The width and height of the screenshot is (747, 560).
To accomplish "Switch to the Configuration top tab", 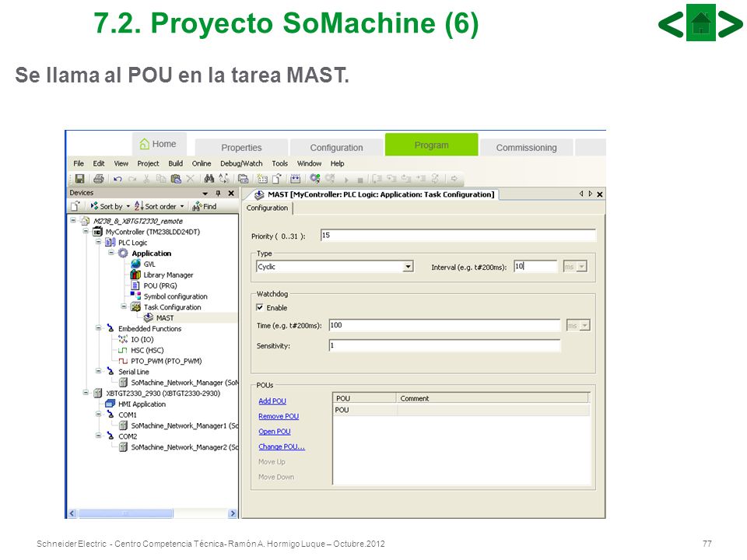I will pyautogui.click(x=336, y=148).
